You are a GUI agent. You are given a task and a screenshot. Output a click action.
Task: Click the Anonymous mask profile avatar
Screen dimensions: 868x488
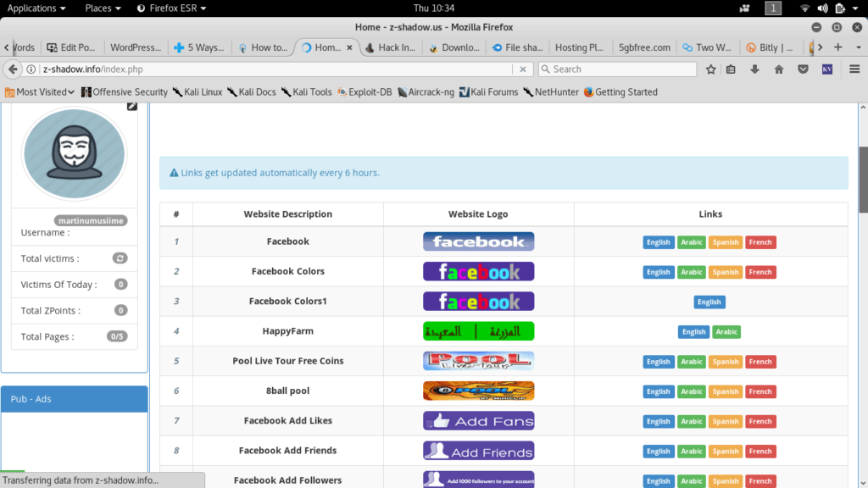[75, 154]
